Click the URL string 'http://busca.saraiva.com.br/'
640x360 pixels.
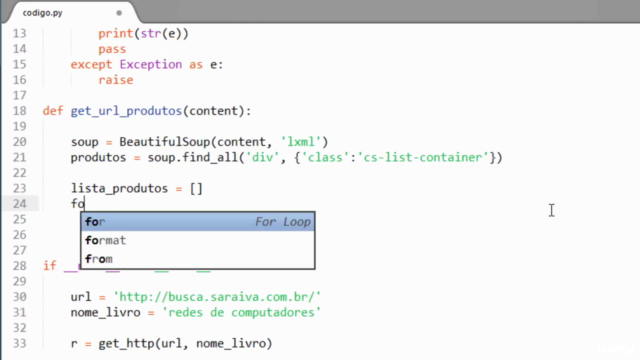(217, 297)
